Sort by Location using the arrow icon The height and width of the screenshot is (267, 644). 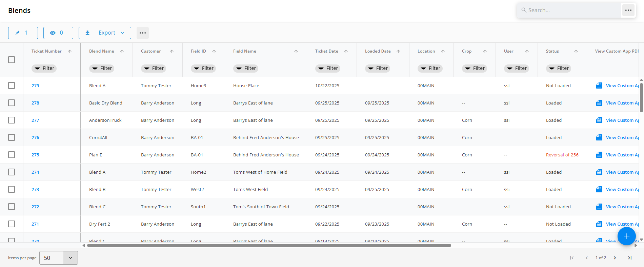(x=443, y=52)
